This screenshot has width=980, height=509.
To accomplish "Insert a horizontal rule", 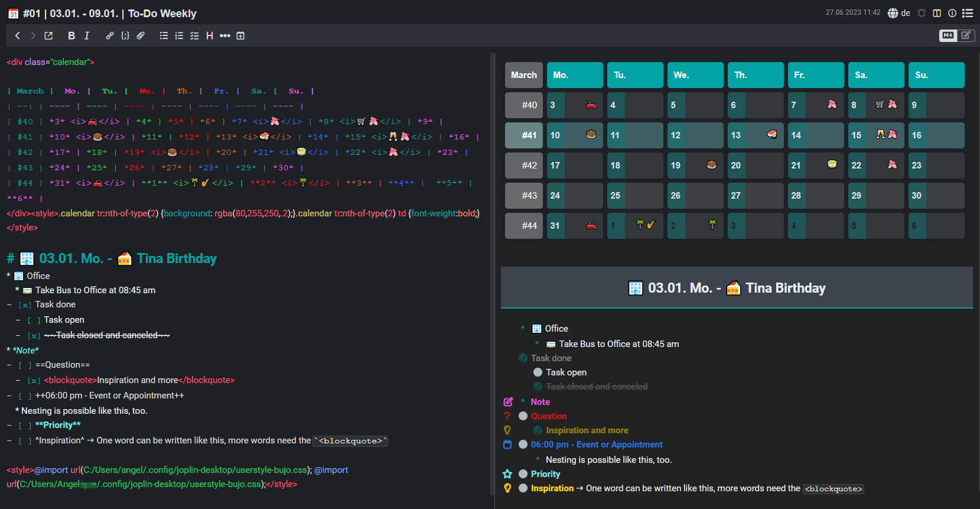I will click(225, 35).
